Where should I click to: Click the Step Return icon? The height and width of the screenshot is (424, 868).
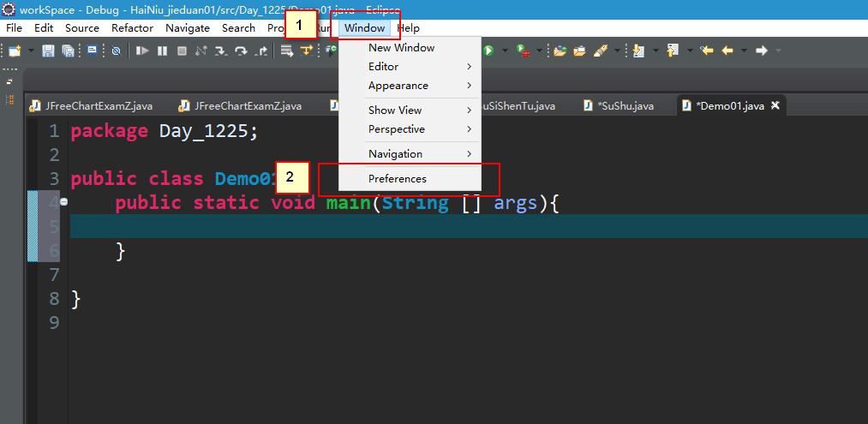click(261, 51)
